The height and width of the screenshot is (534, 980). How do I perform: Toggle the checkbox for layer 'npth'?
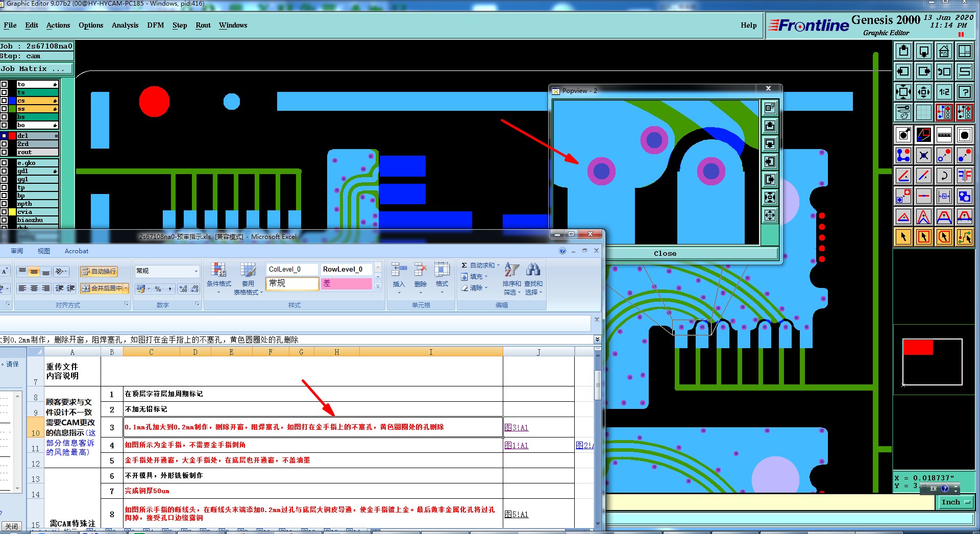4,204
